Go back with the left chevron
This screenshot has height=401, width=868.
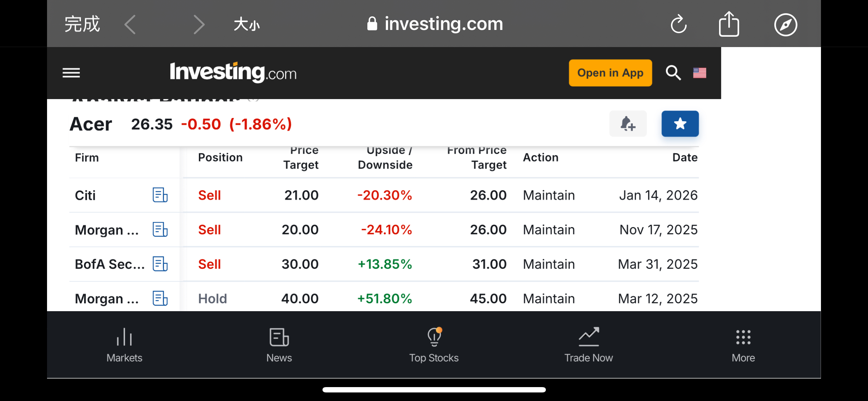pos(130,24)
